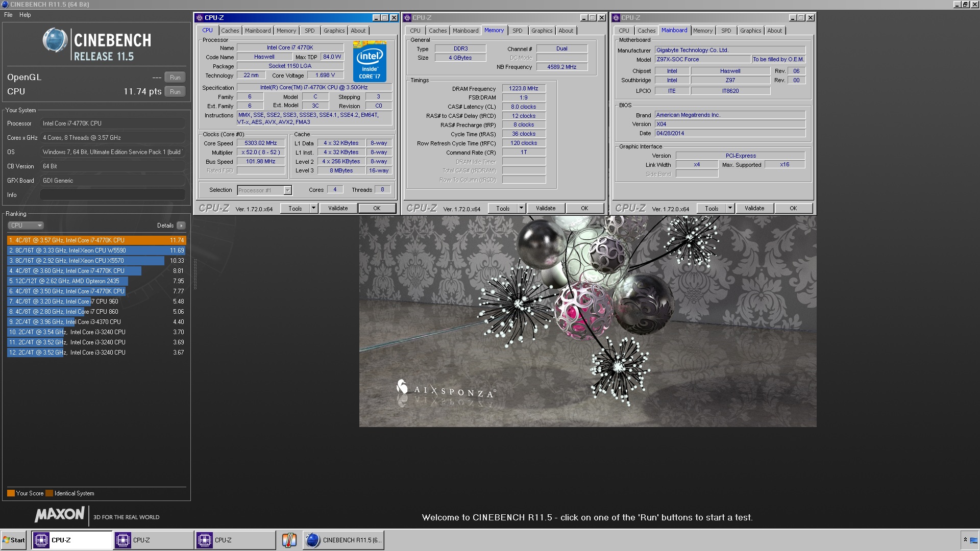Click the Core Speed value 5303.02 MHz
Screen dimensions: 980x551
point(260,143)
